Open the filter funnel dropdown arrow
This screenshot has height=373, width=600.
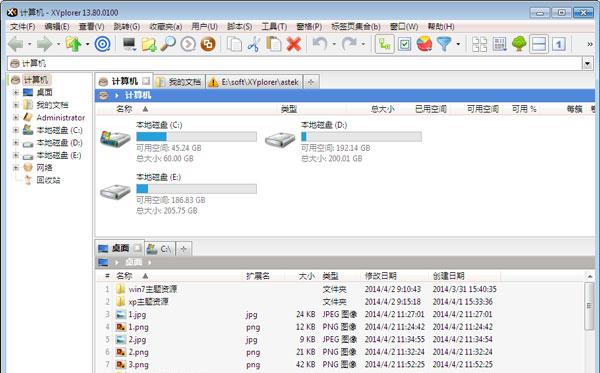pyautogui.click(x=458, y=44)
